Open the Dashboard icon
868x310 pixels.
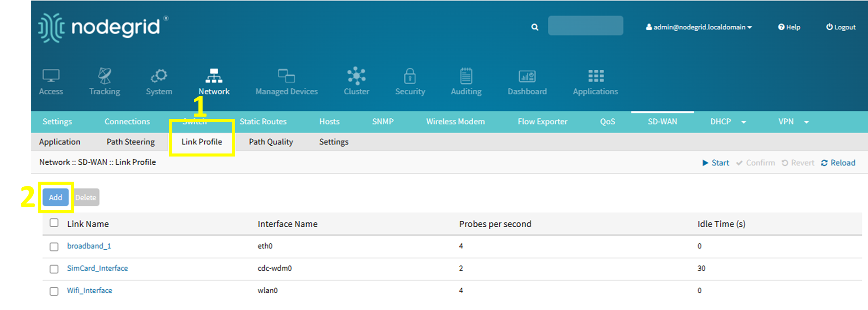[x=527, y=76]
